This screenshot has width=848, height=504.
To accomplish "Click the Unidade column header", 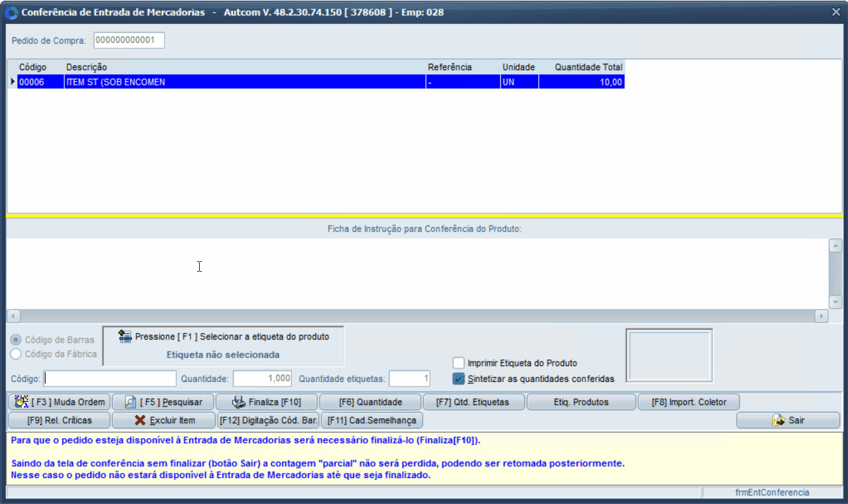I will click(519, 67).
